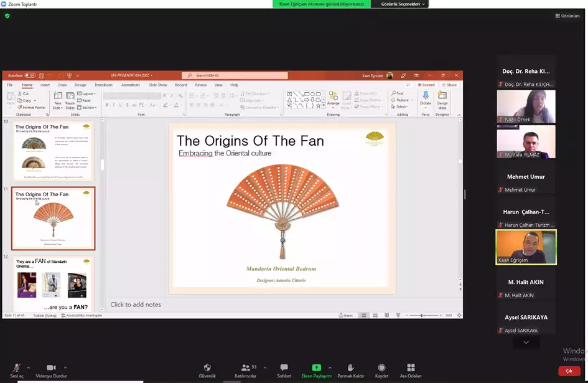Image resolution: width=588 pixels, height=383 pixels.
Task: Click the Share button in PowerPoint
Action: click(449, 85)
